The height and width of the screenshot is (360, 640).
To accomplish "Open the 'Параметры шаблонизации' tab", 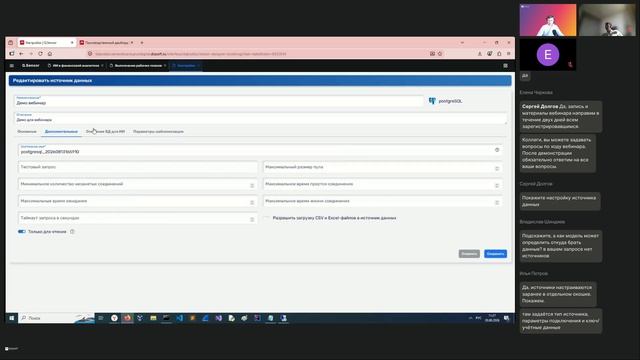I will (158, 131).
